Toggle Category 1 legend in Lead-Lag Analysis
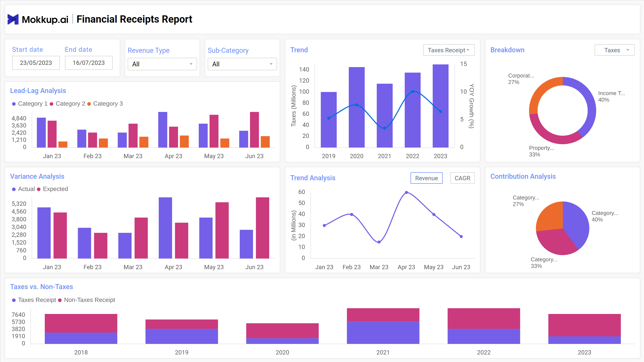This screenshot has width=644, height=362. coord(30,104)
